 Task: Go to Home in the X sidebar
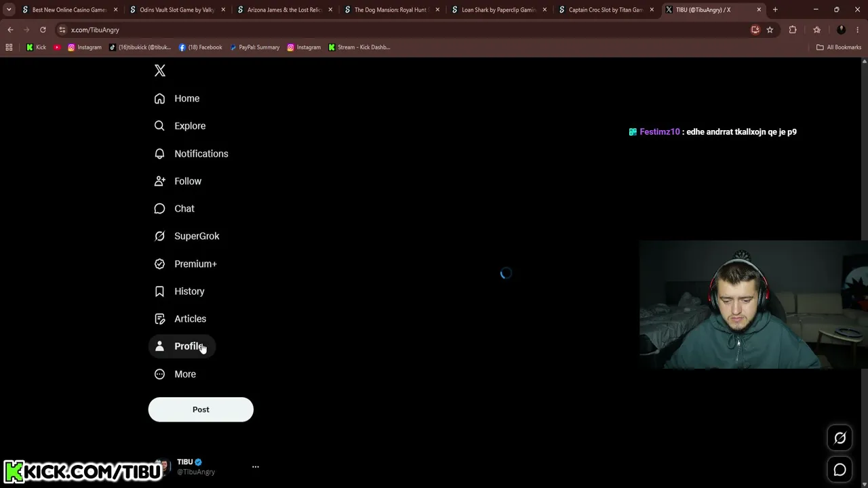(x=177, y=98)
